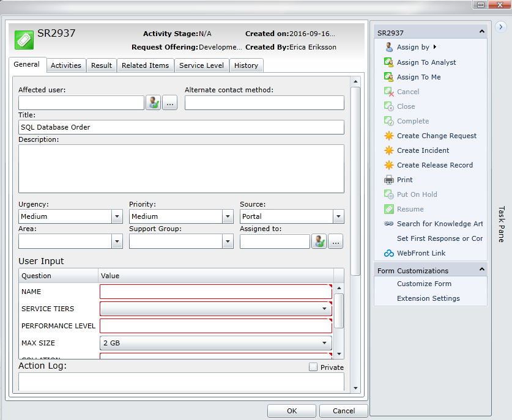The image size is (512, 420).
Task: Click the OK button
Action: point(292,411)
